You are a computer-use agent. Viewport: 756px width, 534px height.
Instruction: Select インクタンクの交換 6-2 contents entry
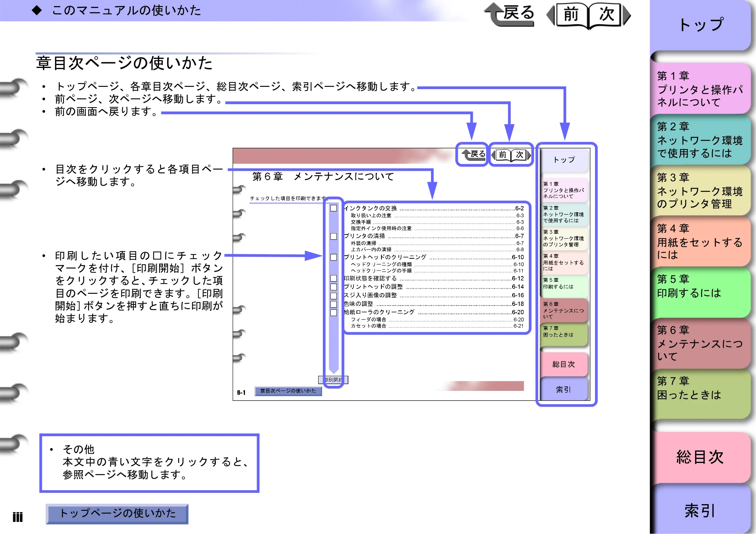pos(434,208)
